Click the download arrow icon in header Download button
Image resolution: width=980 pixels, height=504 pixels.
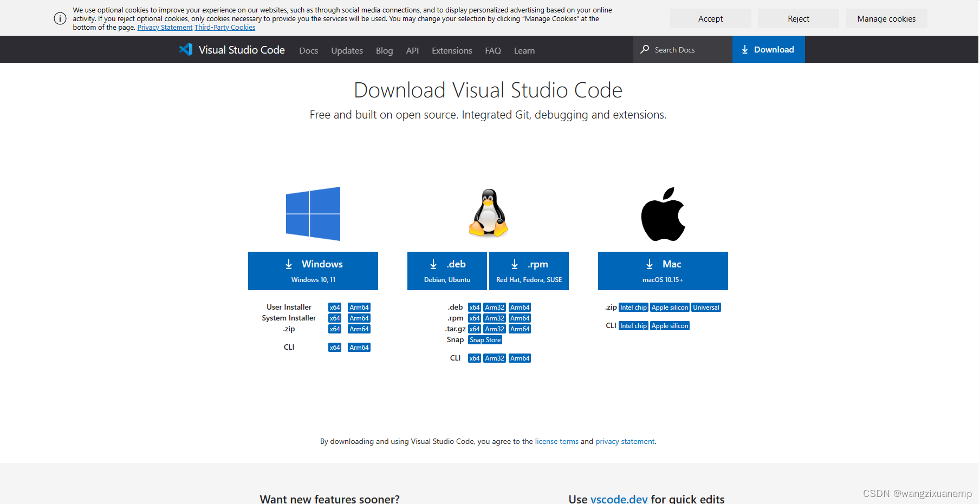(745, 49)
